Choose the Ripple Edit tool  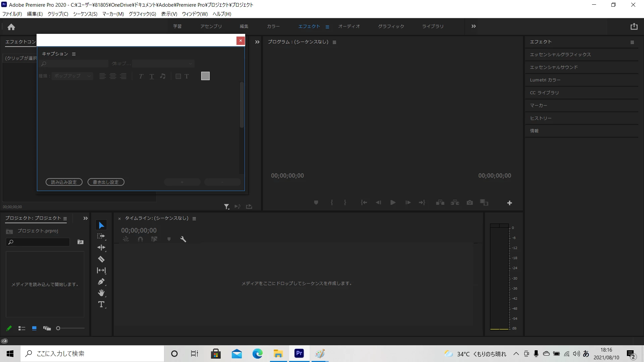tap(101, 247)
